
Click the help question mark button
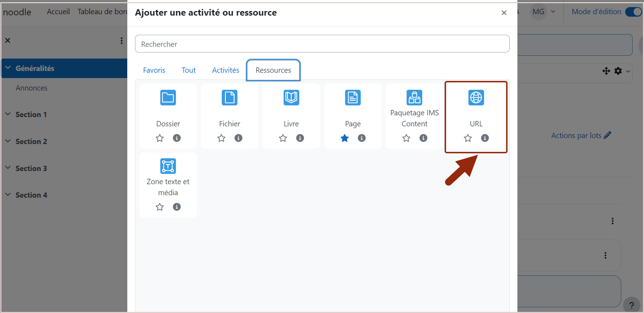[x=632, y=305]
